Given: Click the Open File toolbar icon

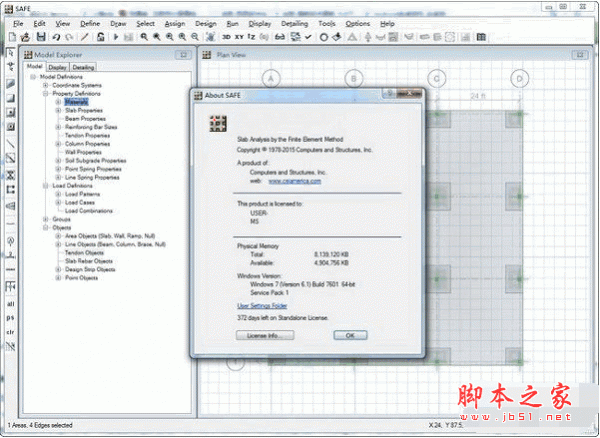Looking at the screenshot, I should click(x=25, y=37).
